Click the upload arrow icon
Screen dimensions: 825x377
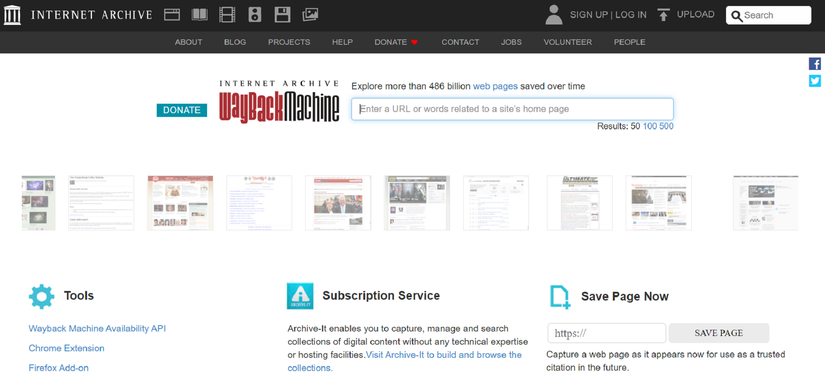tap(663, 15)
